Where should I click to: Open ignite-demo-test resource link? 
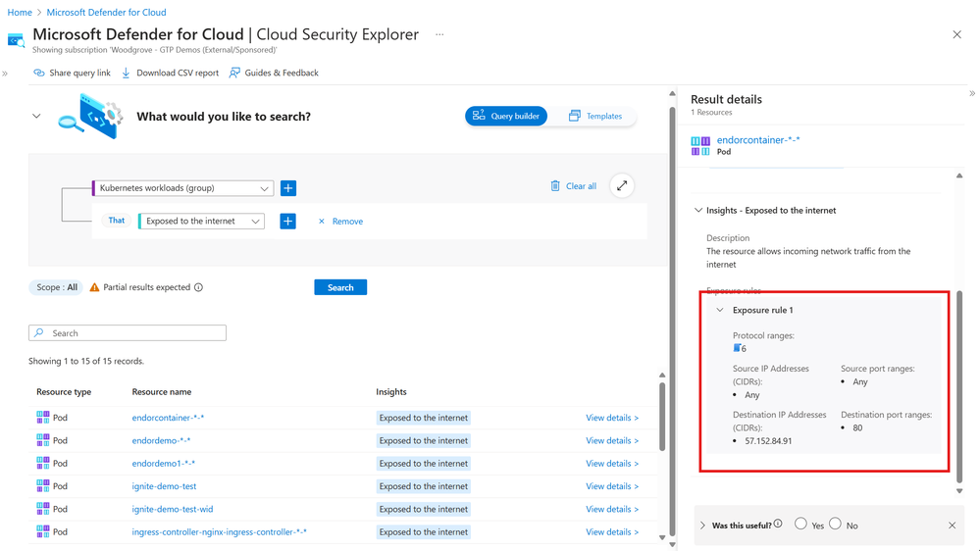(165, 486)
